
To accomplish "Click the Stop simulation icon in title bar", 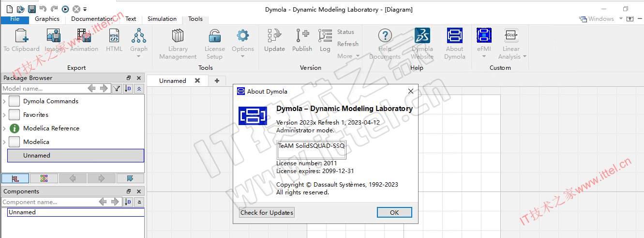I will (x=76, y=9).
